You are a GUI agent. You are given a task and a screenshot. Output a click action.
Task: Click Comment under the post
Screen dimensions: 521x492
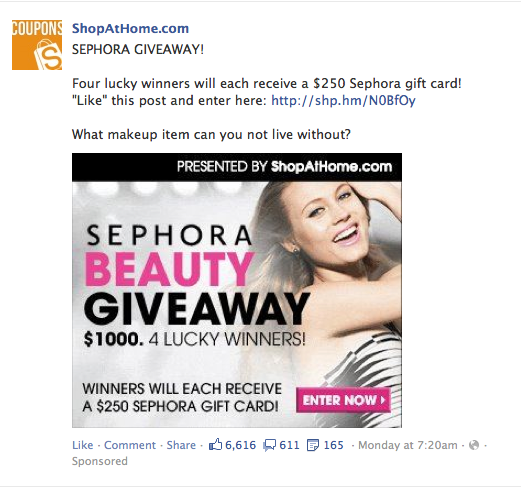coord(130,445)
